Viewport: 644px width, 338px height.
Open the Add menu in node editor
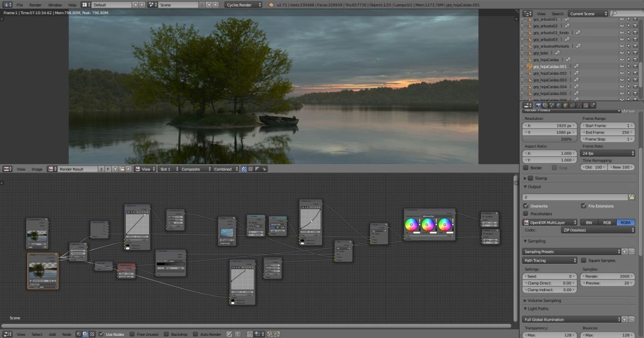52,334
